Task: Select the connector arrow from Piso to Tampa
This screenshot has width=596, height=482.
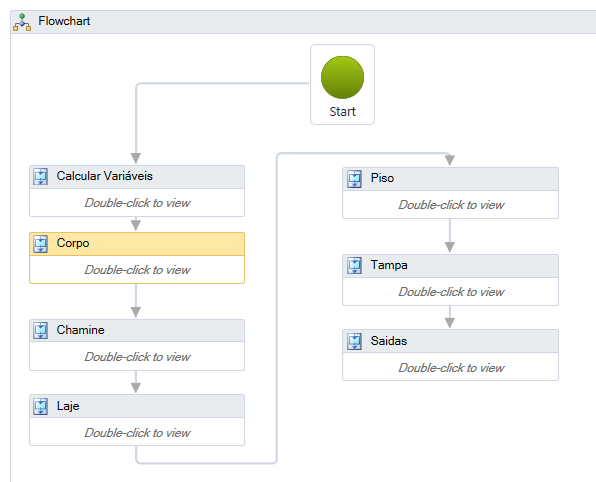Action: pyautogui.click(x=450, y=236)
